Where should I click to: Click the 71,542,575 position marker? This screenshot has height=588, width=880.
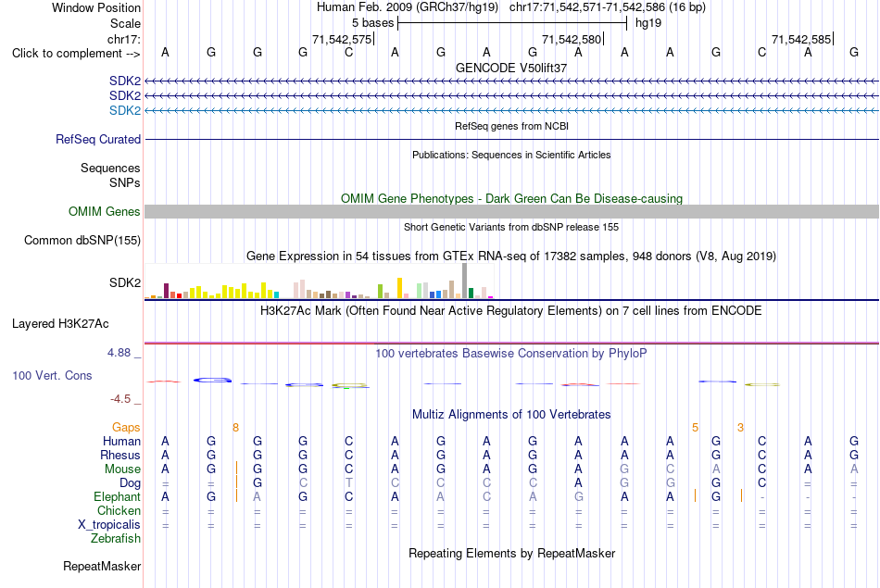click(342, 39)
